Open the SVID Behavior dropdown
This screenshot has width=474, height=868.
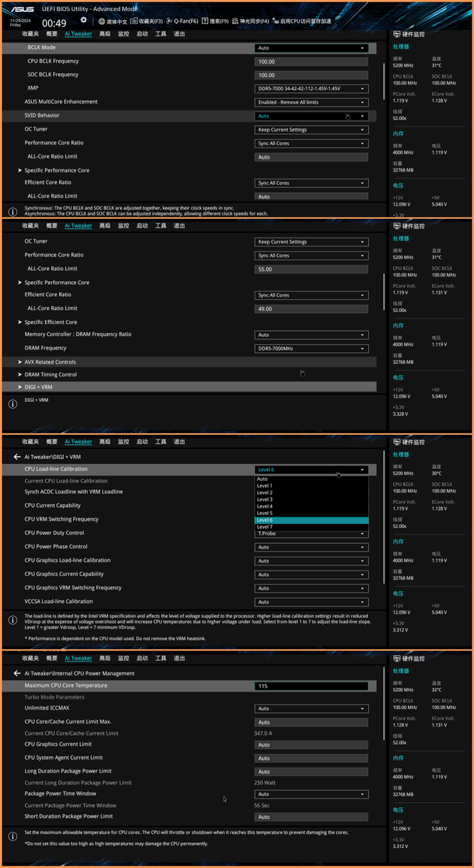click(x=311, y=116)
